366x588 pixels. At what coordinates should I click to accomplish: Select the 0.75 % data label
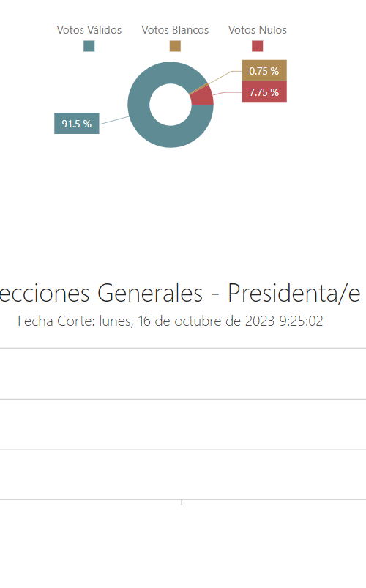coord(264,70)
